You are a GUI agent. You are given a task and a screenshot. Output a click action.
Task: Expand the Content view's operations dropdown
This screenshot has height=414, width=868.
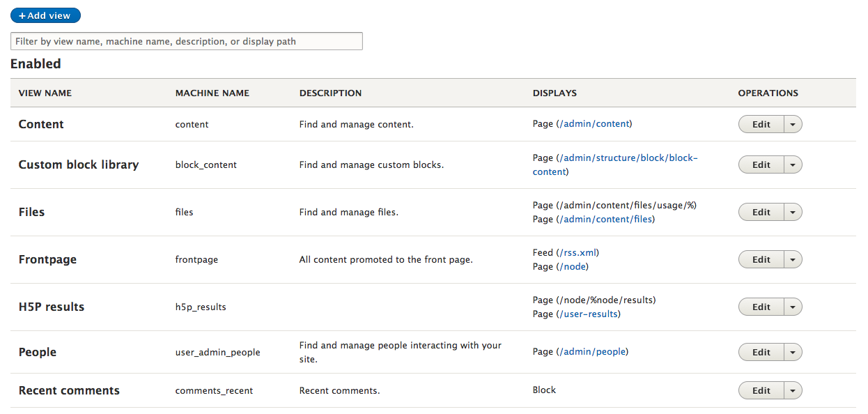pyautogui.click(x=794, y=123)
